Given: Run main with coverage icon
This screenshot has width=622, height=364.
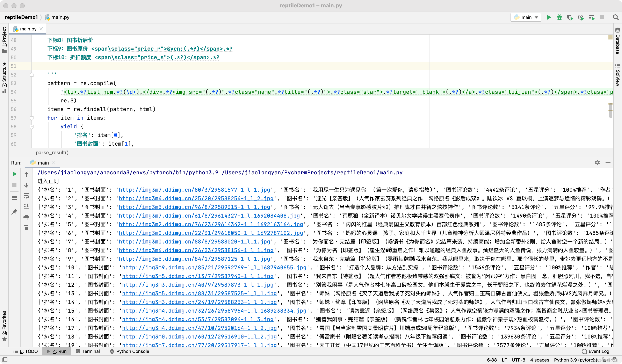Looking at the screenshot, I should point(570,17).
